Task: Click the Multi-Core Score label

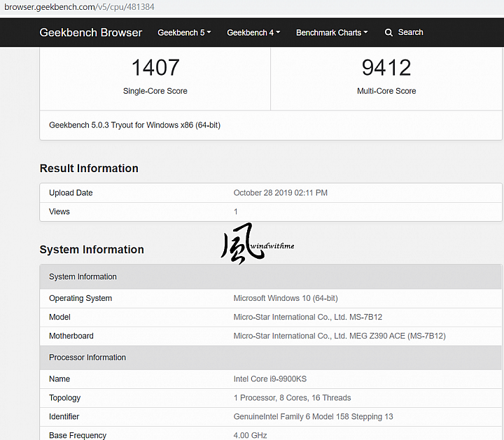Action: pos(386,91)
